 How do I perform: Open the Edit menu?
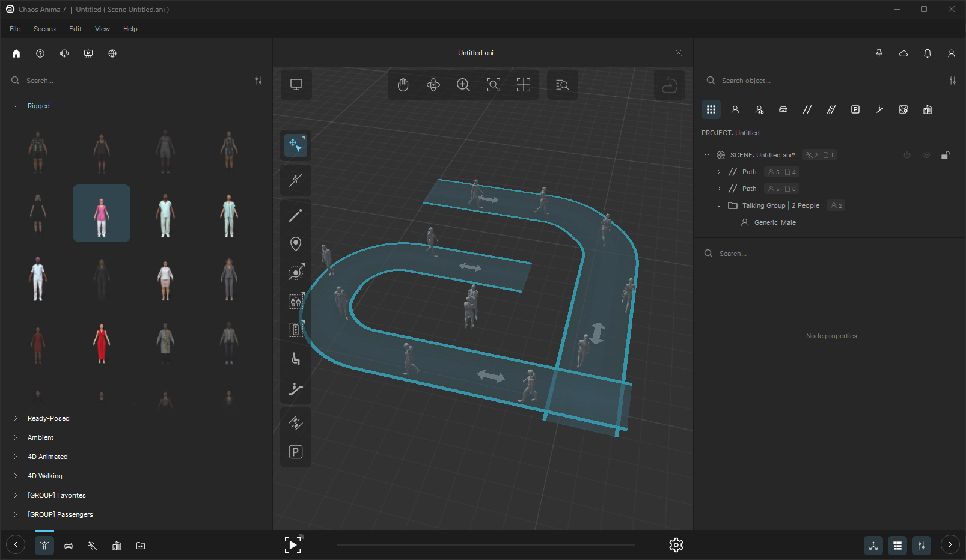click(x=75, y=29)
